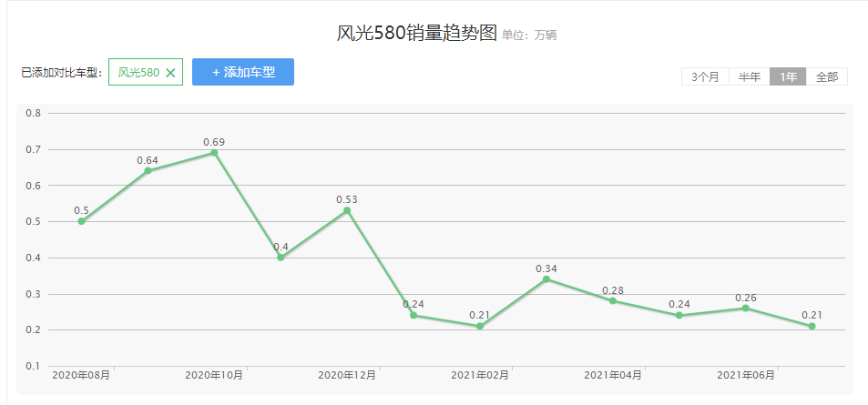Click the 0.64 data point
Screen dimensions: 868x405
tap(148, 170)
